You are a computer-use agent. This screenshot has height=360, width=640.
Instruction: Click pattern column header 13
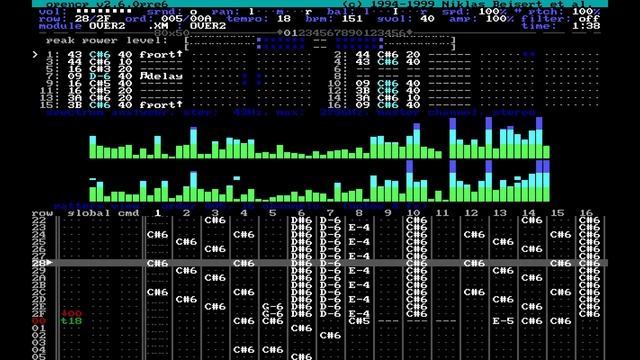point(500,213)
